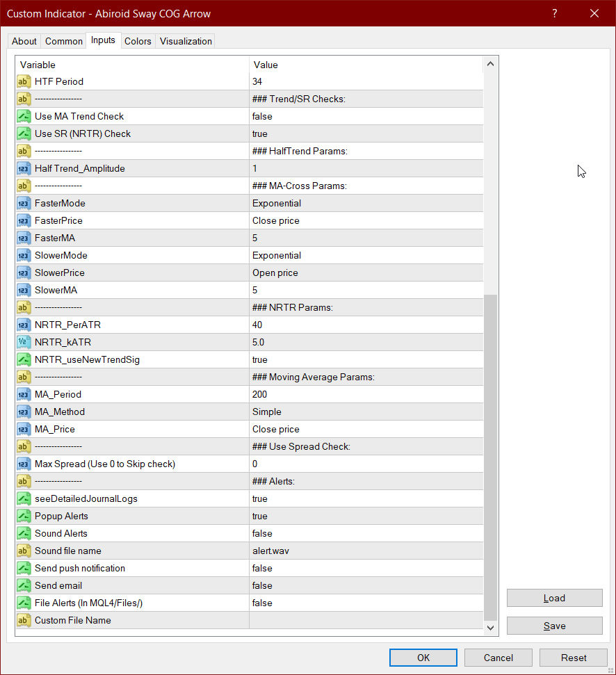Click the scrollbar up arrow

[x=490, y=64]
